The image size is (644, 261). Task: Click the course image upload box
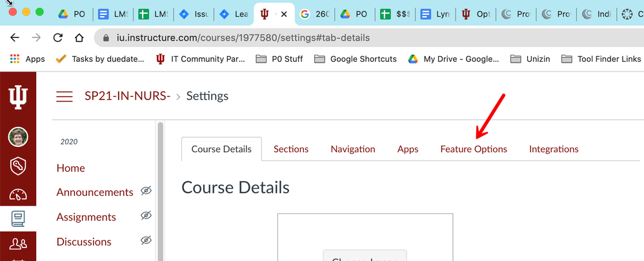[x=365, y=237]
